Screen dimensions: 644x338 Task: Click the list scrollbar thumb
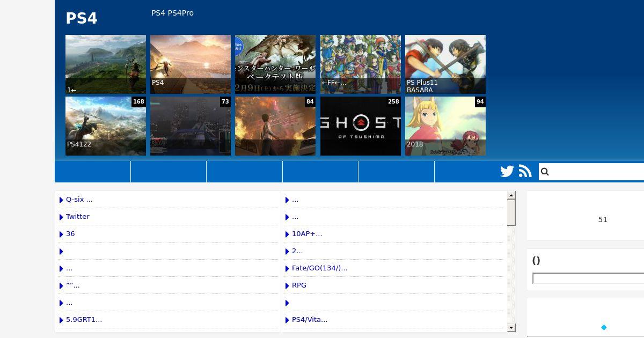pyautogui.click(x=511, y=212)
